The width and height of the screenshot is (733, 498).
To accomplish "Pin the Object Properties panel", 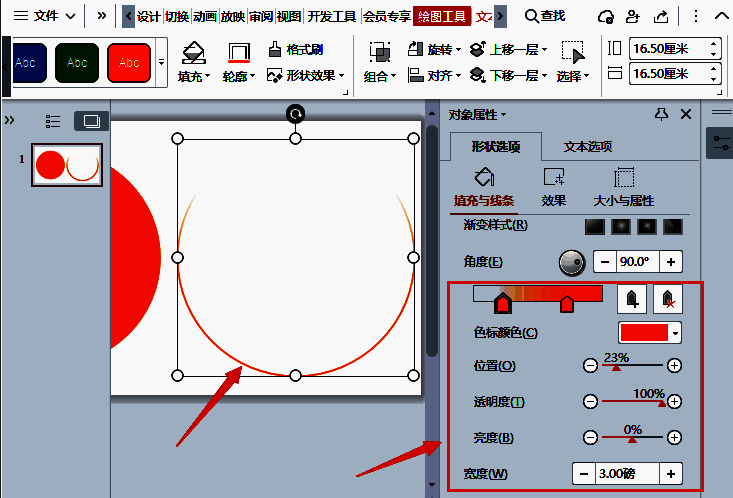I will 661,115.
